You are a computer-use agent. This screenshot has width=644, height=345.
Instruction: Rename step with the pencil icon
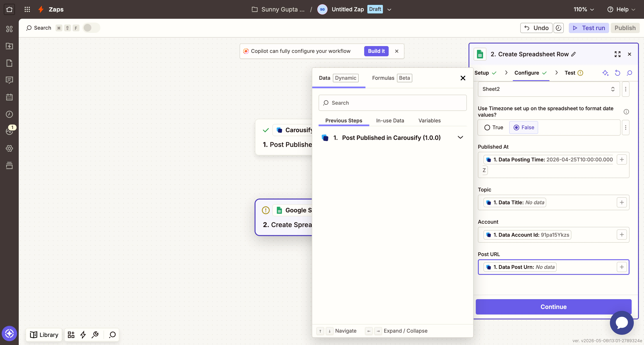(574, 54)
